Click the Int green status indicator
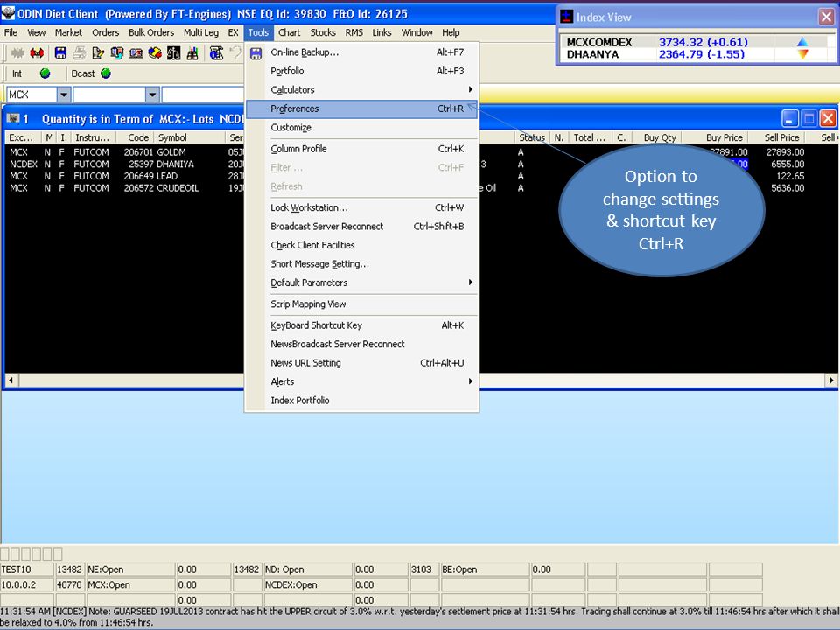The height and width of the screenshot is (630, 840). click(x=45, y=73)
